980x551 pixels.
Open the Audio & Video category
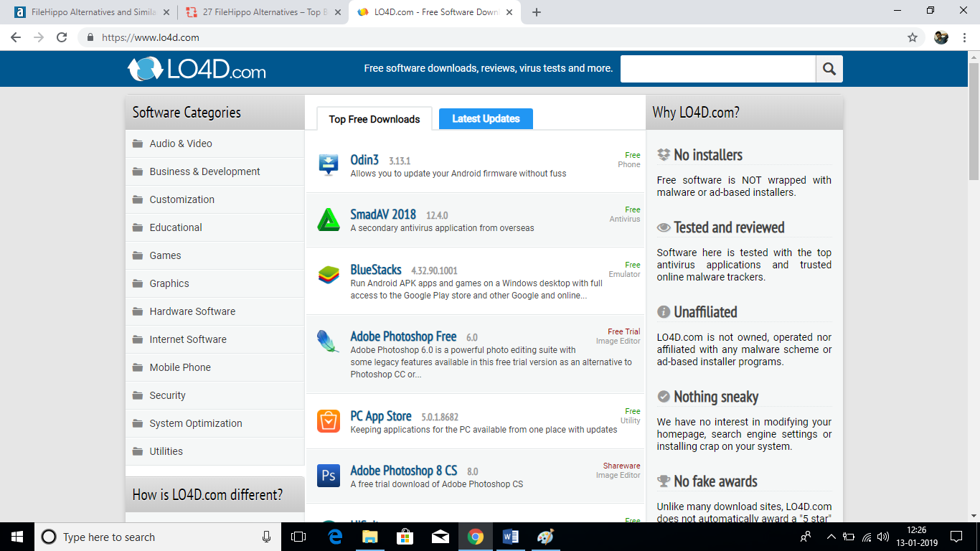(181, 143)
